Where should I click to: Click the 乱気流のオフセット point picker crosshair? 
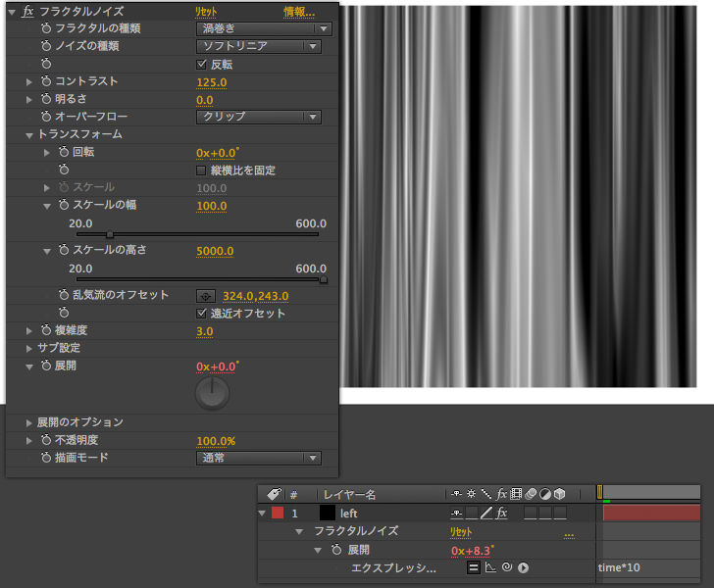[206, 295]
